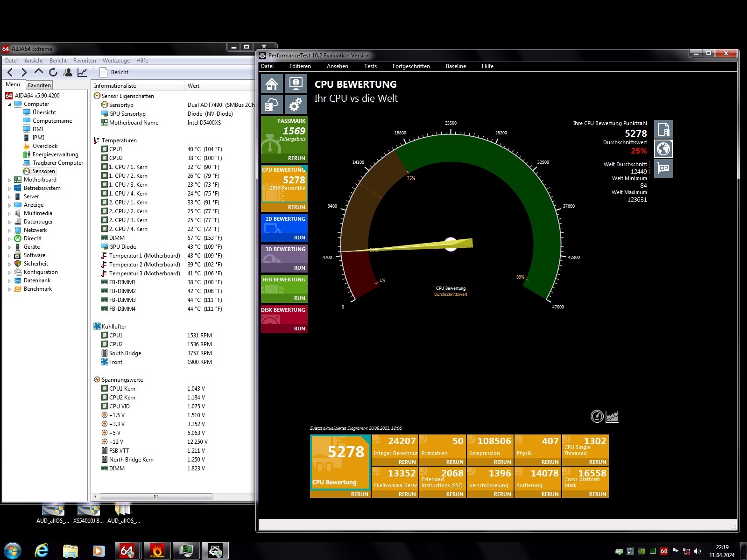Run the 3D Bewertung test
Image resolution: width=747 pixels, height=560 pixels.
tap(299, 268)
